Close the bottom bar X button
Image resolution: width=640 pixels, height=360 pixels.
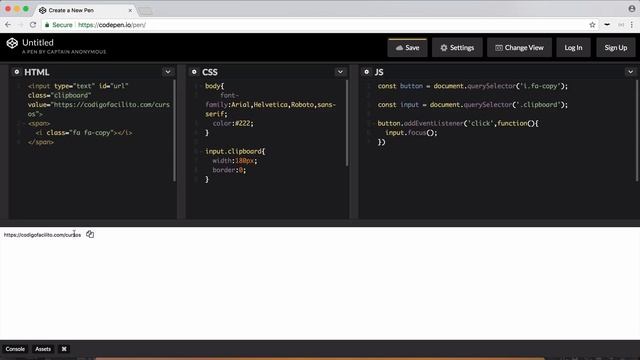coord(64,349)
